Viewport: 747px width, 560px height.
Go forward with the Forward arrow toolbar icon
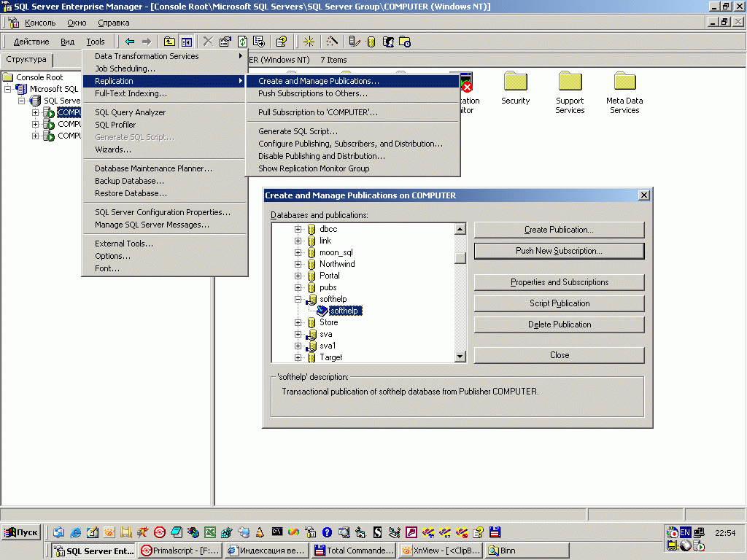[147, 42]
